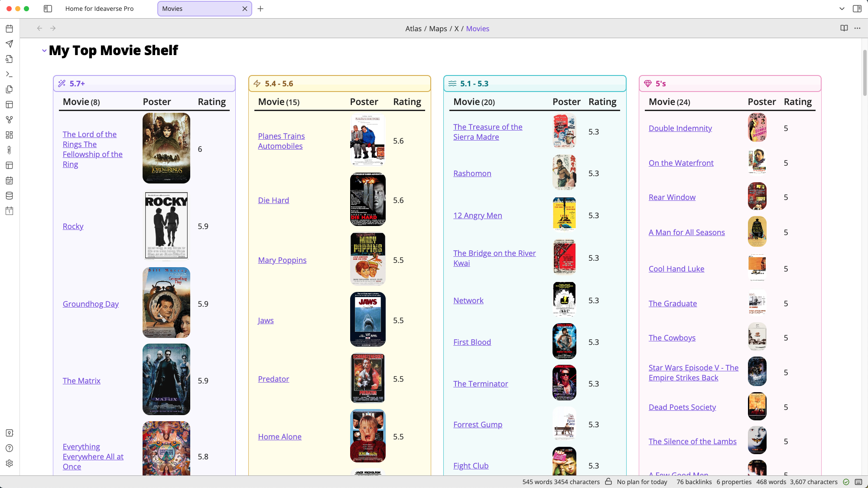
Task: Click 76 backlinks in status bar
Action: [694, 482]
